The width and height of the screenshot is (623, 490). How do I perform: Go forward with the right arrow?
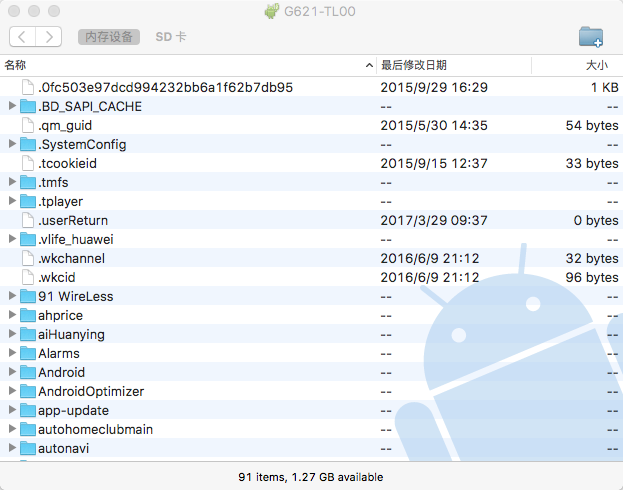[x=48, y=37]
